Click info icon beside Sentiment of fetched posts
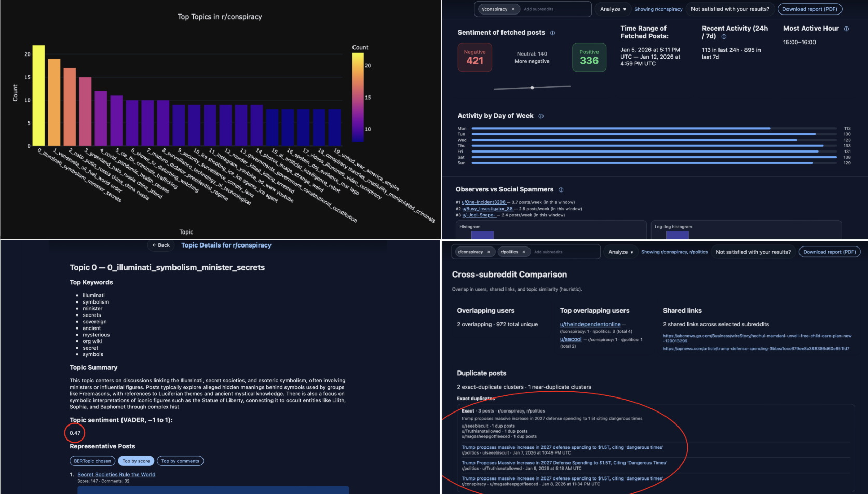Viewport: 868px width, 494px height. pyautogui.click(x=552, y=33)
